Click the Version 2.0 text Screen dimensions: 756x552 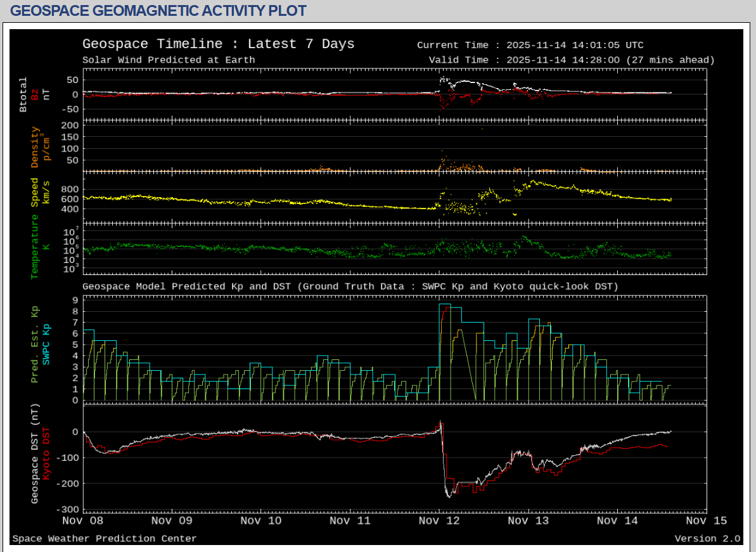click(x=707, y=539)
